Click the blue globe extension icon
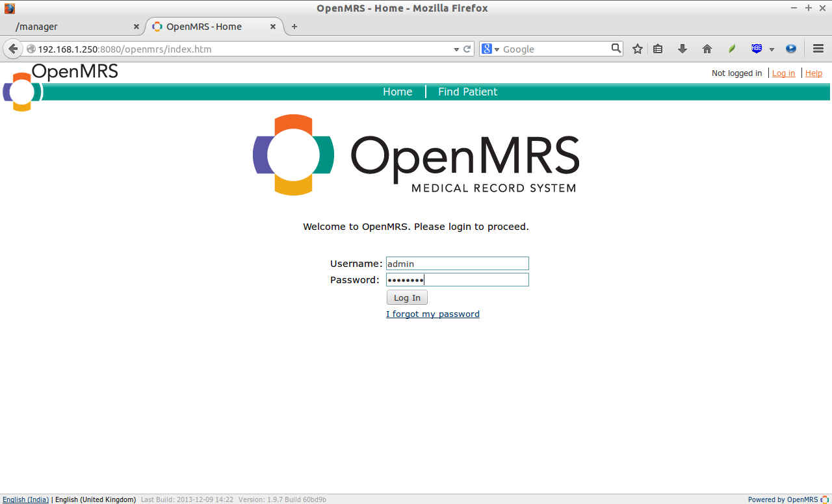 click(791, 49)
